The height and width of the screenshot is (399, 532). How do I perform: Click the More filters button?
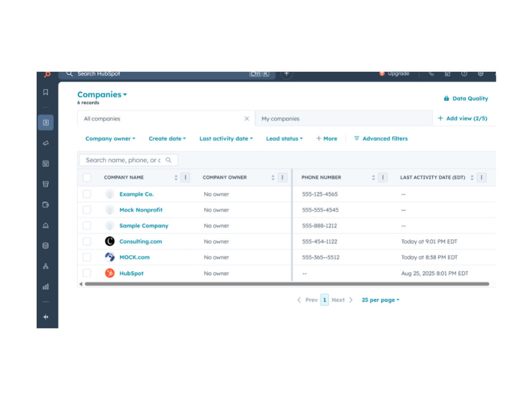coord(327,138)
